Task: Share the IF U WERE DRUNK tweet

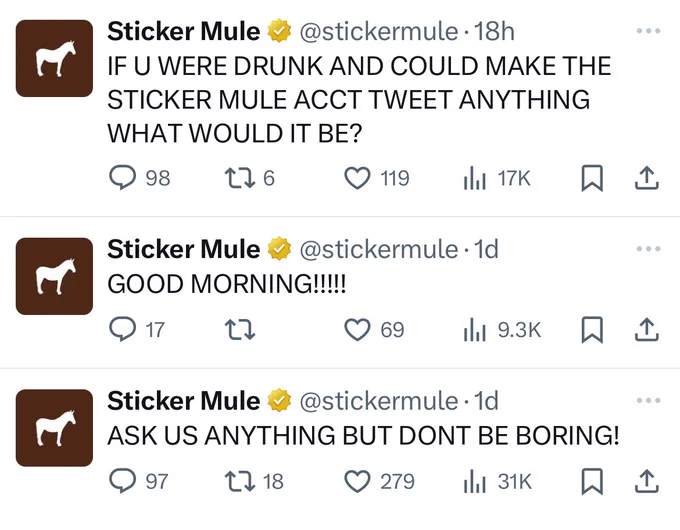Action: 647,178
